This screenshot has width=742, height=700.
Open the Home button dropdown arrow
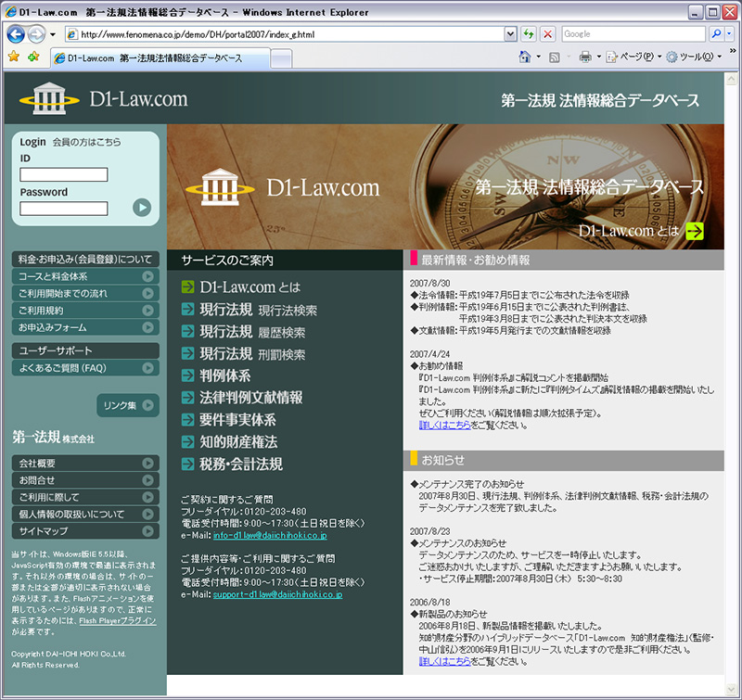coord(539,57)
